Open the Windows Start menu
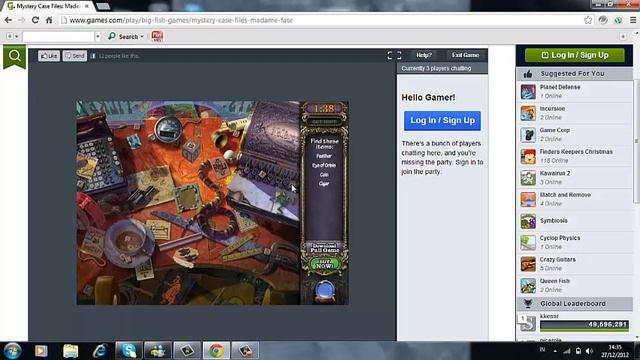The width and height of the screenshot is (640, 360). [x=12, y=351]
